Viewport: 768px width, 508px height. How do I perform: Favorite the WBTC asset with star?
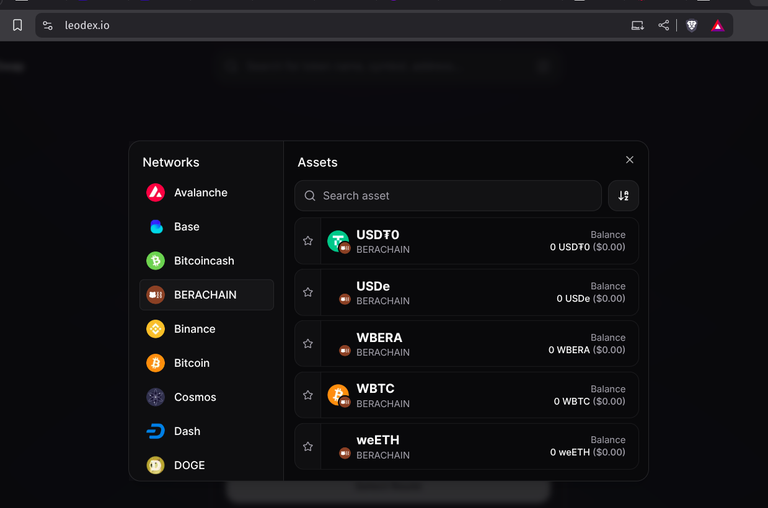click(308, 395)
